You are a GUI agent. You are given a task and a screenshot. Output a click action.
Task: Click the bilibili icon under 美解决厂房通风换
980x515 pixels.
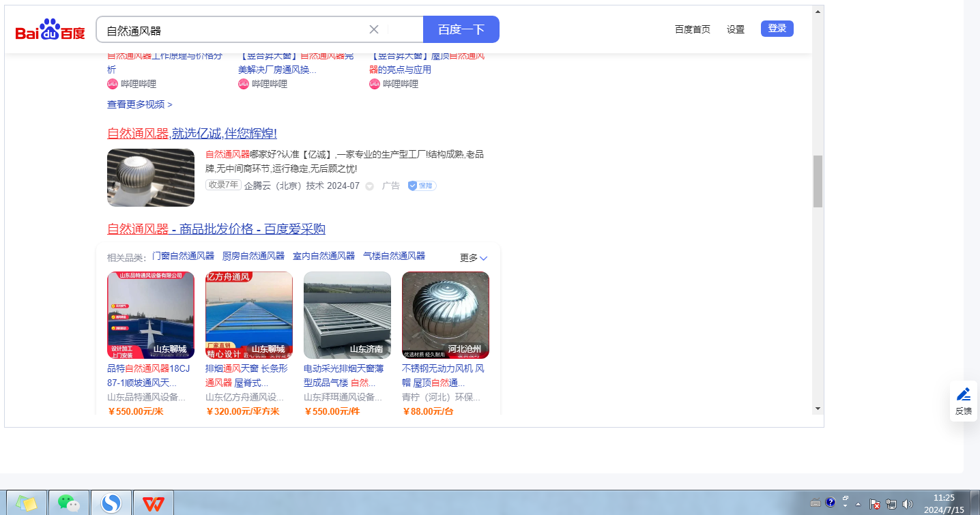[244, 84]
